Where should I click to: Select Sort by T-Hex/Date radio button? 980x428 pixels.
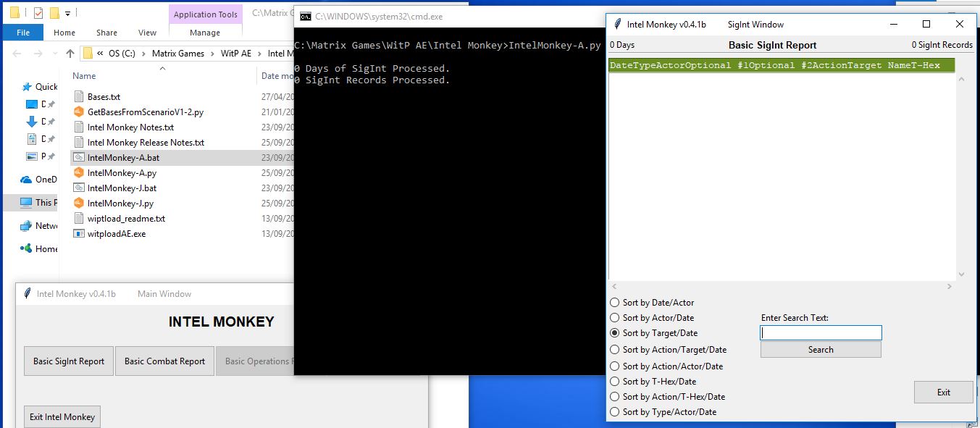(x=615, y=382)
